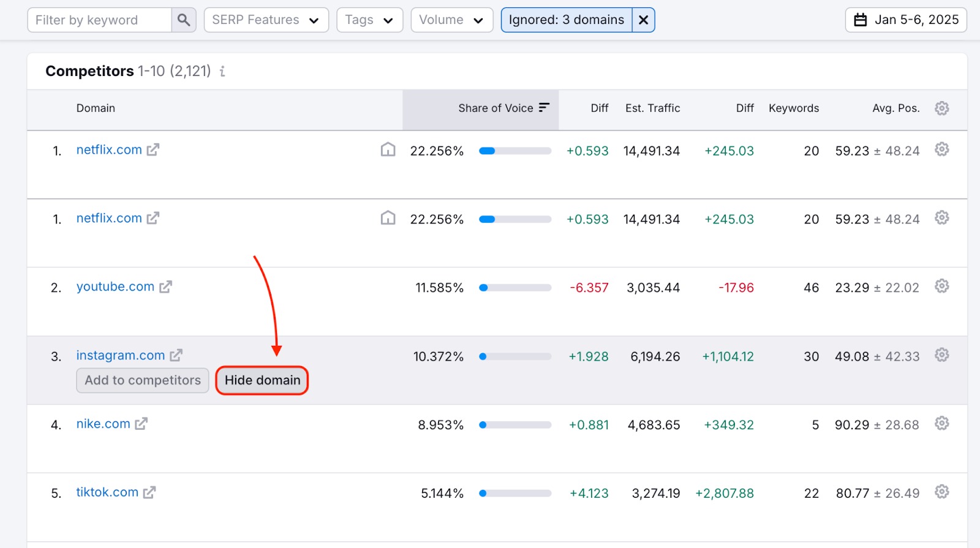The image size is (980, 548).
Task: Open the instagram.com domain link
Action: (x=121, y=356)
